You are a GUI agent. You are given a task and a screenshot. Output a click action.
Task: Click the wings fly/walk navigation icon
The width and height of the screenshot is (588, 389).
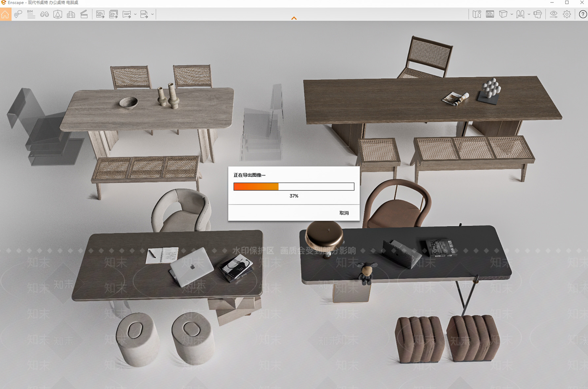tap(520, 14)
